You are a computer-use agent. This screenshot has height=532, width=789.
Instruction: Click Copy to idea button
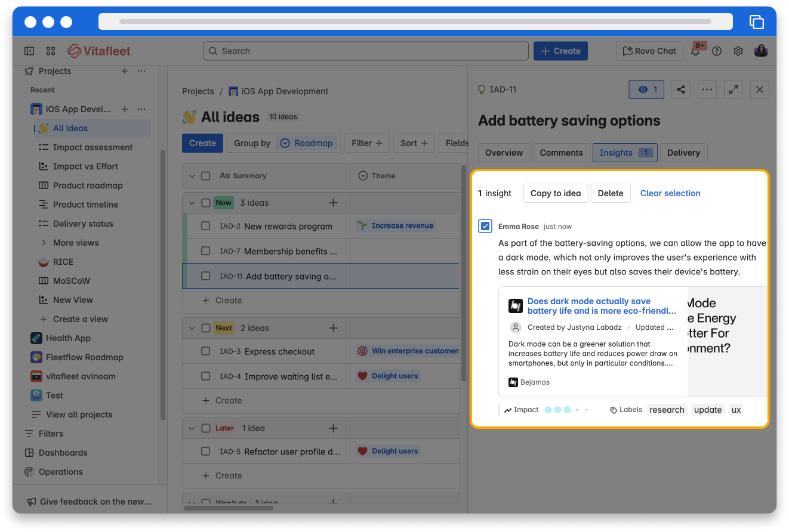(556, 193)
